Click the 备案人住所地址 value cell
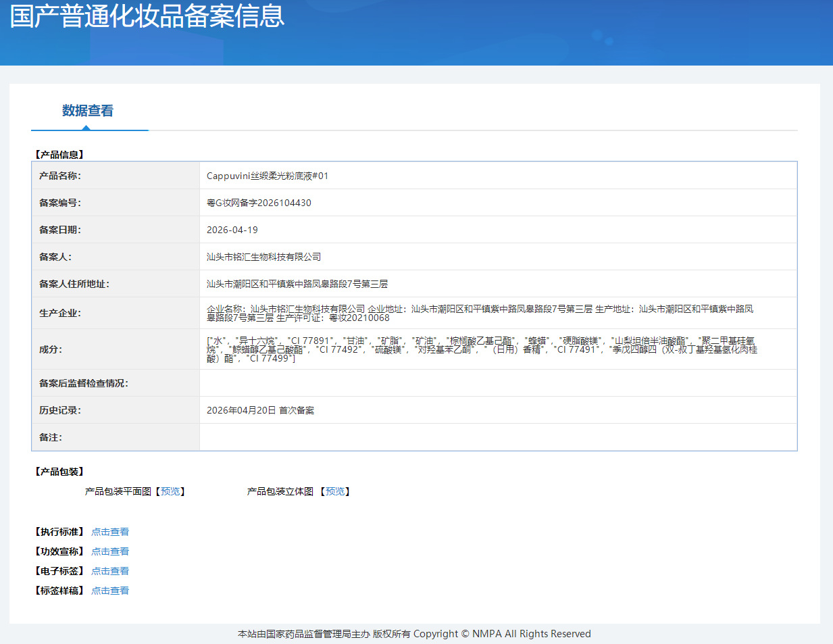This screenshot has height=644, width=833. pyautogui.click(x=498, y=284)
